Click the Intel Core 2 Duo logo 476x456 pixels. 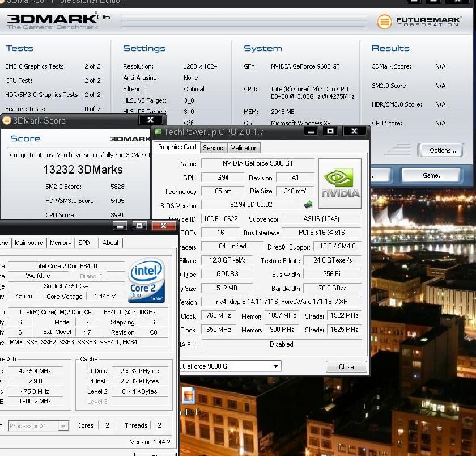click(x=146, y=280)
